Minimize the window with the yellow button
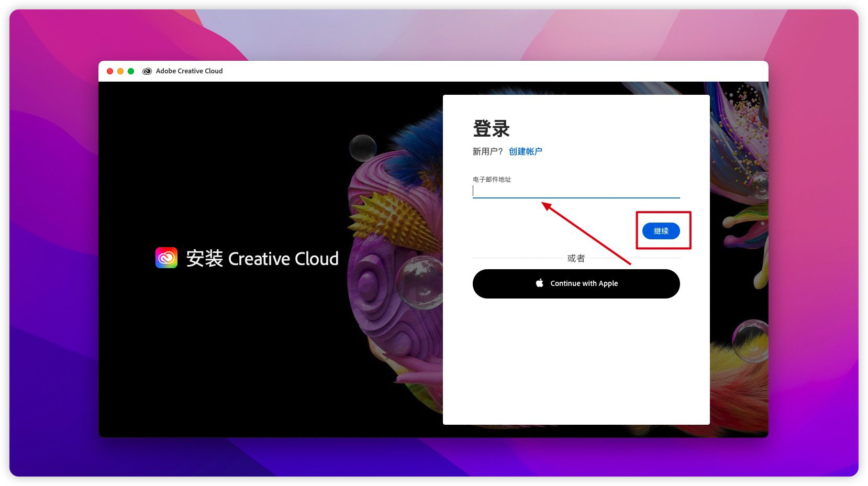This screenshot has height=486, width=868. [x=120, y=71]
